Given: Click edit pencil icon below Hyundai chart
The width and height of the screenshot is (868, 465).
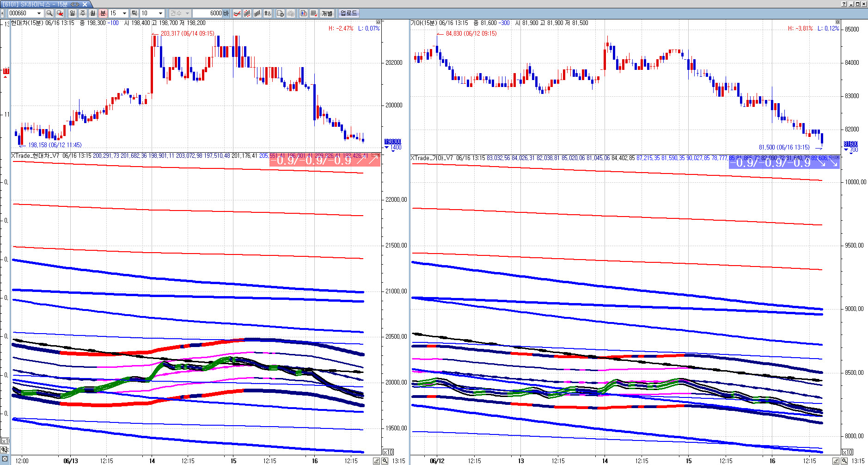Looking at the screenshot, I should tap(376, 461).
